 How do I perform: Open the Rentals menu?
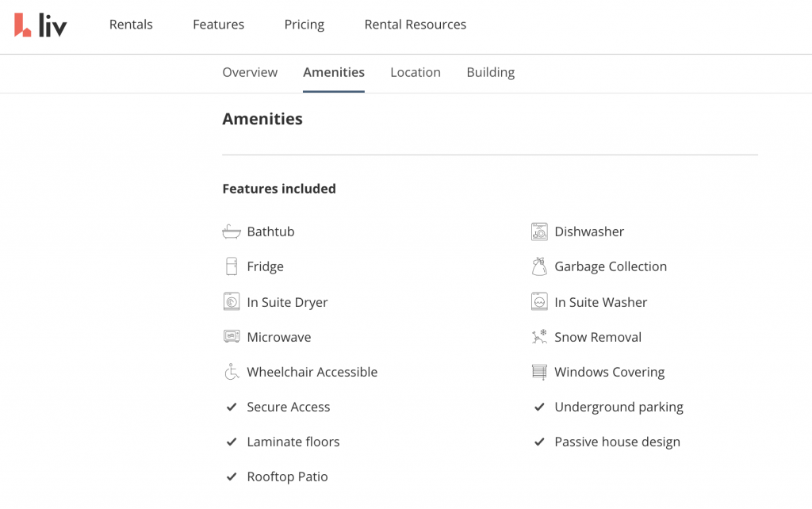tap(131, 25)
